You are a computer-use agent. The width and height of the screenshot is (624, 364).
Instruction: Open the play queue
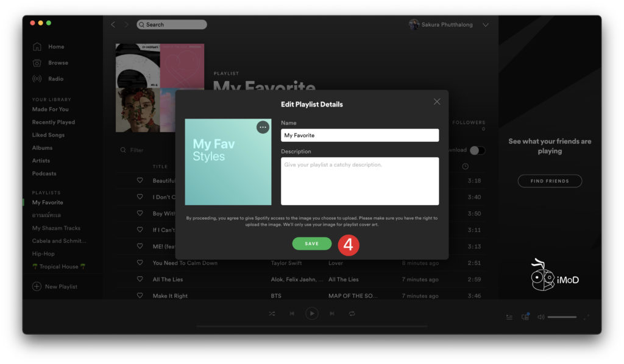(x=509, y=317)
